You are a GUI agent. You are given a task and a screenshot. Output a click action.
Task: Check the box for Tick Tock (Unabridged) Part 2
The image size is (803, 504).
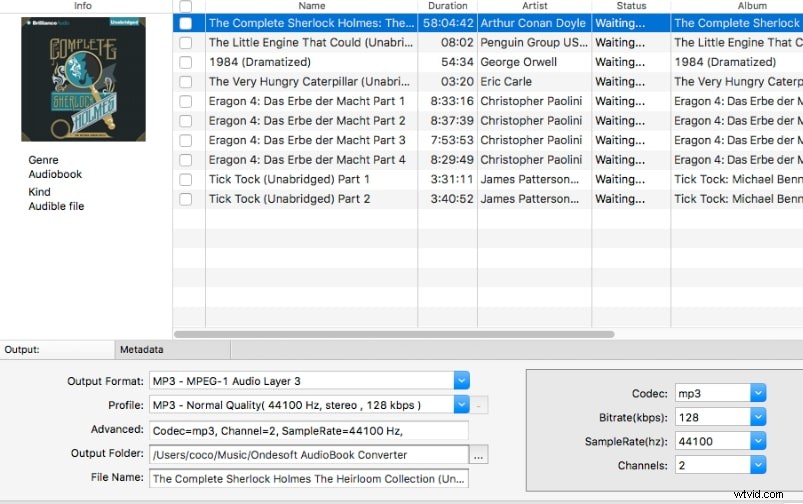(186, 199)
